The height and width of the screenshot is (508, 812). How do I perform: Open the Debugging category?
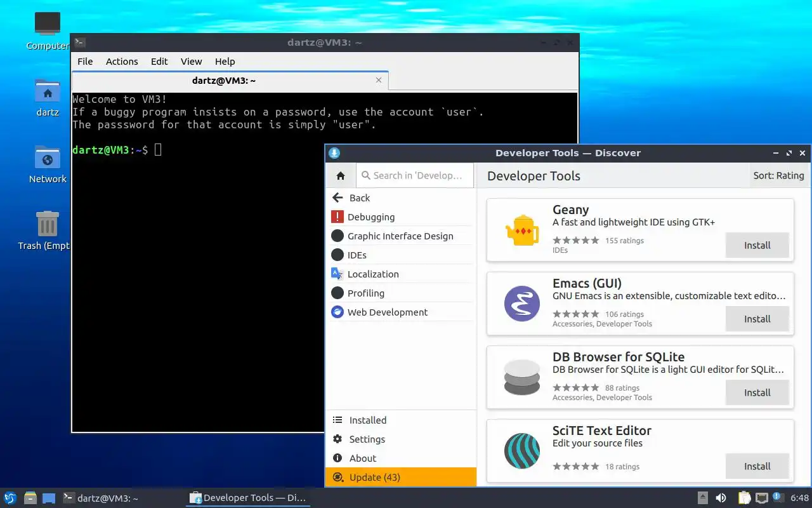401,217
